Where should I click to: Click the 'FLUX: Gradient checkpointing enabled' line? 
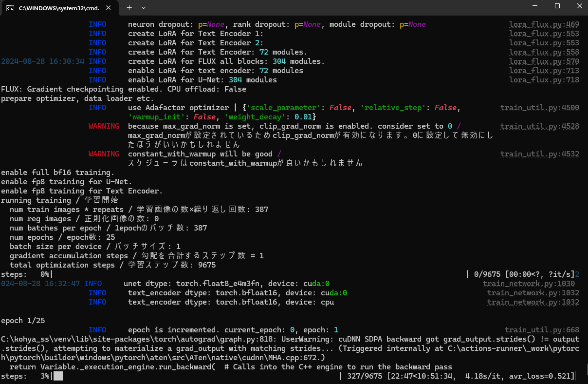click(x=124, y=89)
